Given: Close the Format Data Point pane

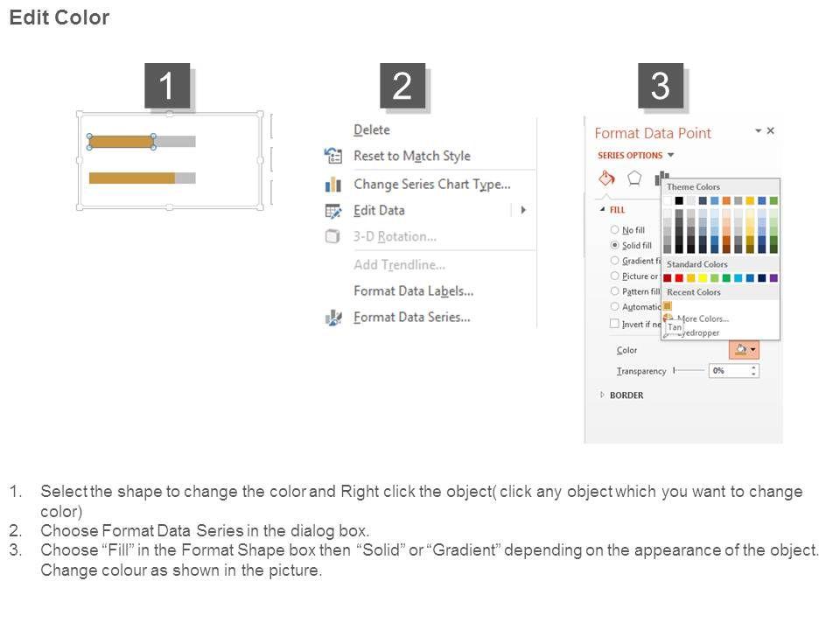Looking at the screenshot, I should 771,130.
